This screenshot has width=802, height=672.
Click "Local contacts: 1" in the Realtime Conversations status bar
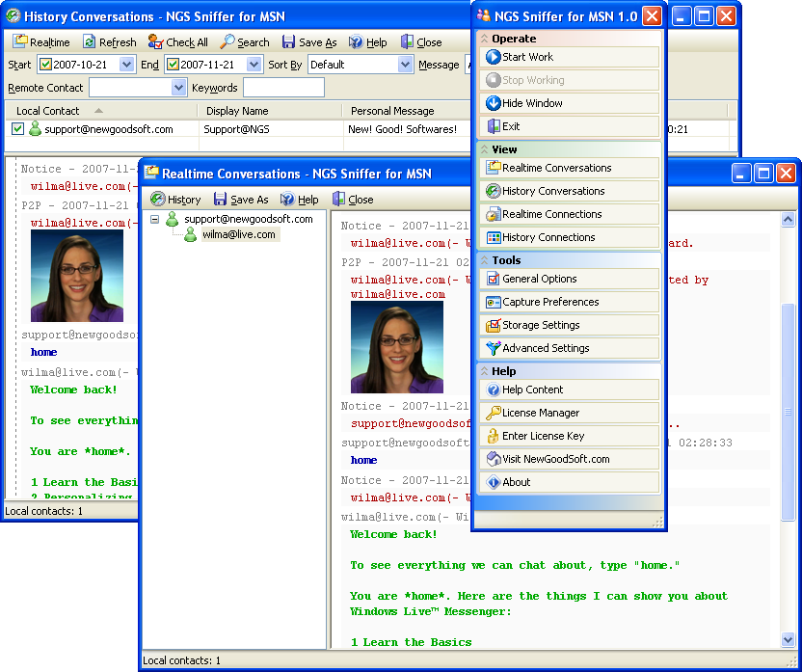181,660
